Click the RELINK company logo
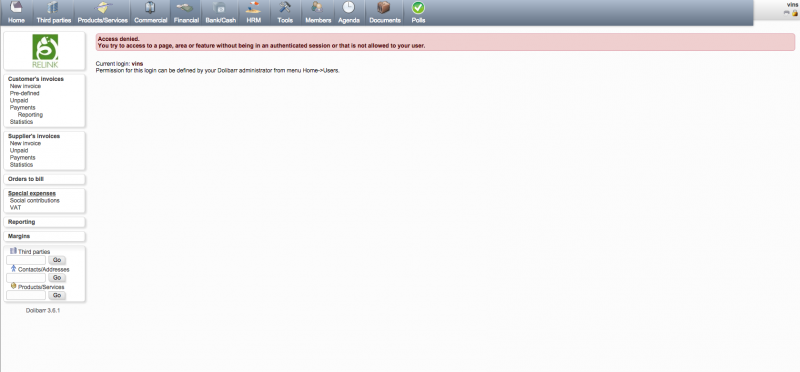This screenshot has width=800, height=372. (x=45, y=51)
